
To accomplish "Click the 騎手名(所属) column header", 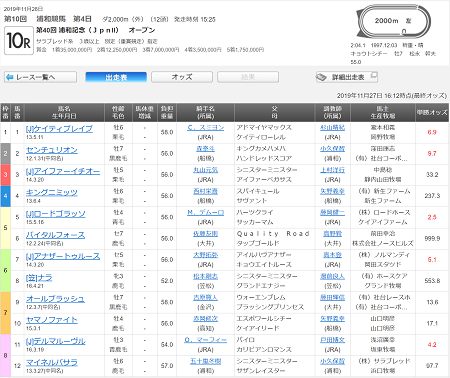I will pos(205,113).
